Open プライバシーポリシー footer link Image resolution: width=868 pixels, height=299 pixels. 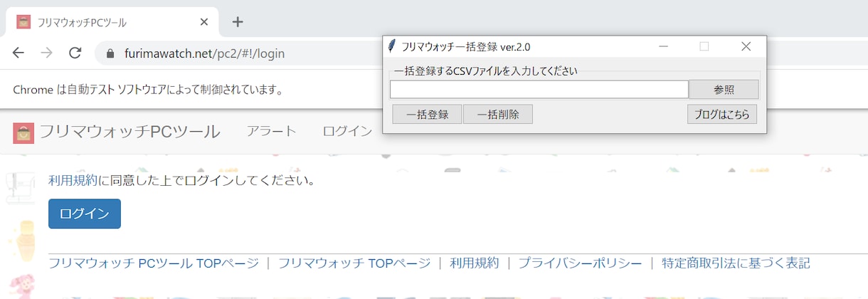click(x=580, y=263)
